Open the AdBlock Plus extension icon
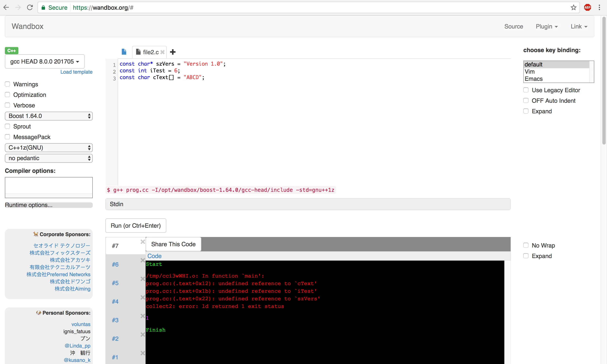Image resolution: width=607 pixels, height=364 pixels. coord(587,8)
